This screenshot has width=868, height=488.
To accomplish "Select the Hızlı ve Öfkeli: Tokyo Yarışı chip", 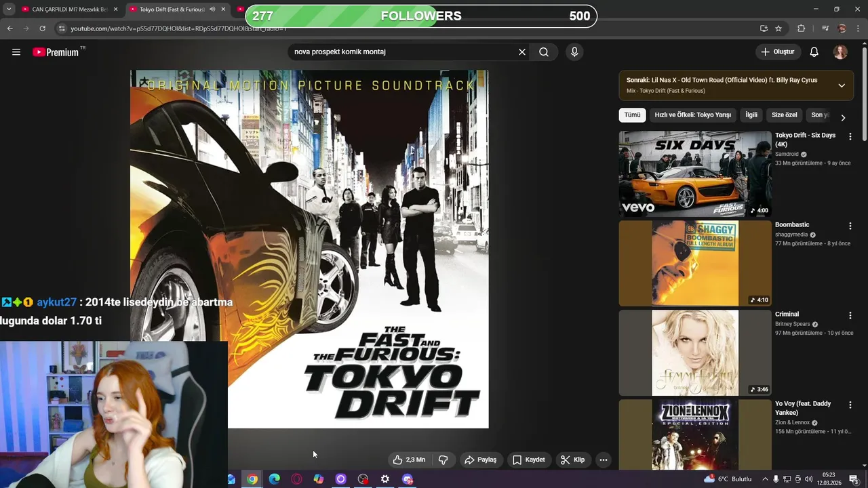I will (692, 115).
